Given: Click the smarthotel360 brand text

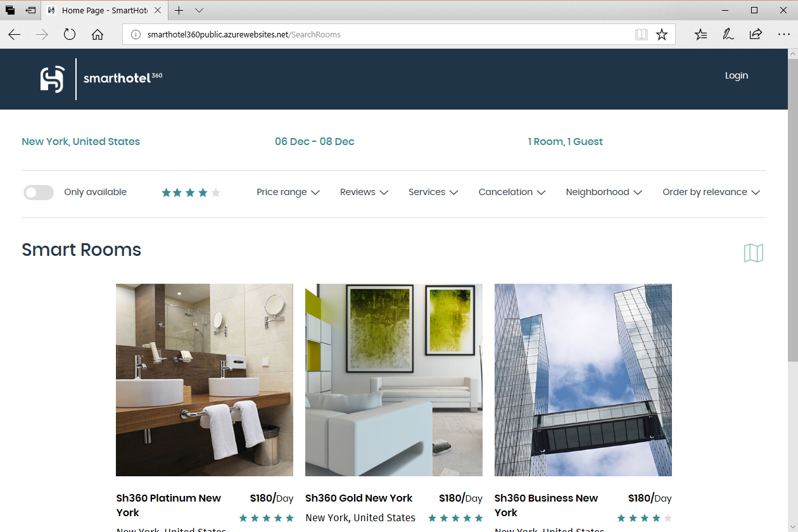Looking at the screenshot, I should [x=123, y=79].
